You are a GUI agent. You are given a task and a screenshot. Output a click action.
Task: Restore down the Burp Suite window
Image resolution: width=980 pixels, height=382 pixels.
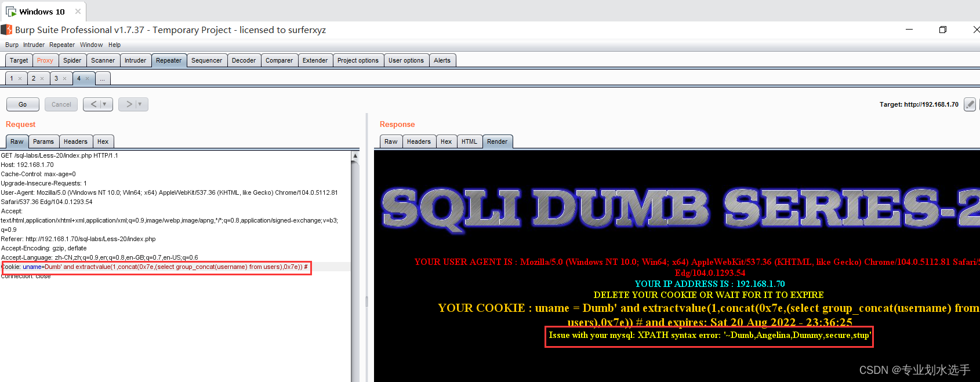[x=943, y=30]
